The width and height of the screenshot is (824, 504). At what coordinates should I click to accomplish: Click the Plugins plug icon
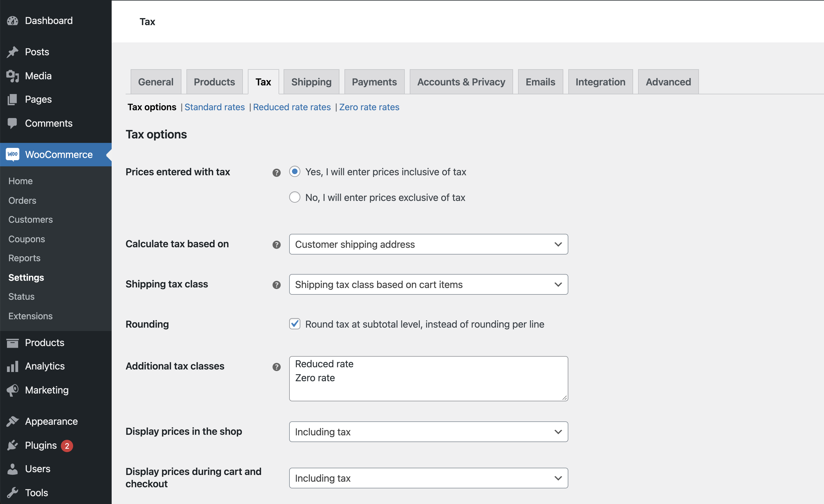coord(13,445)
